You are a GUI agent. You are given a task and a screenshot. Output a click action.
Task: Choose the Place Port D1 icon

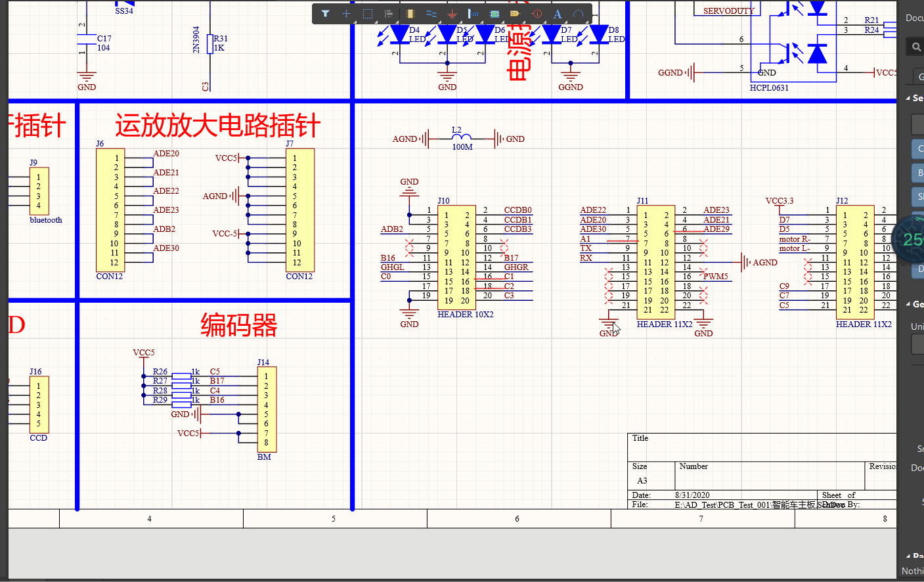(515, 14)
